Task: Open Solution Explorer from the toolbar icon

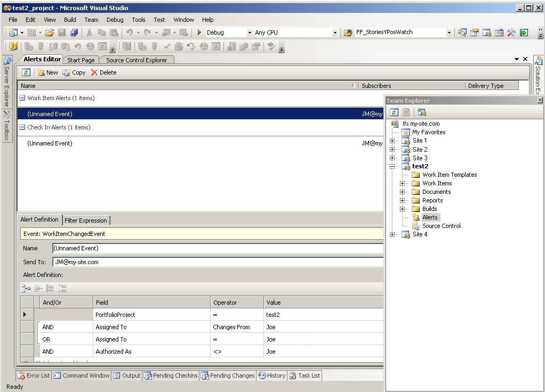Action: [x=462, y=32]
